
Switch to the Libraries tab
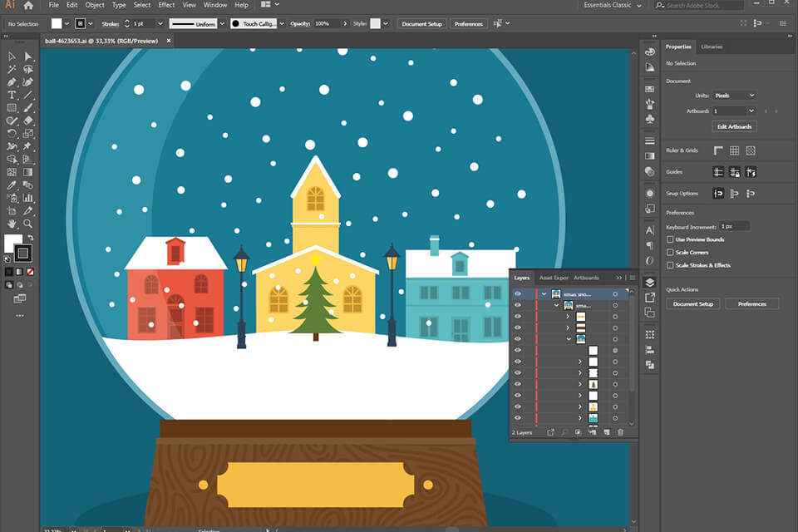pyautogui.click(x=712, y=47)
